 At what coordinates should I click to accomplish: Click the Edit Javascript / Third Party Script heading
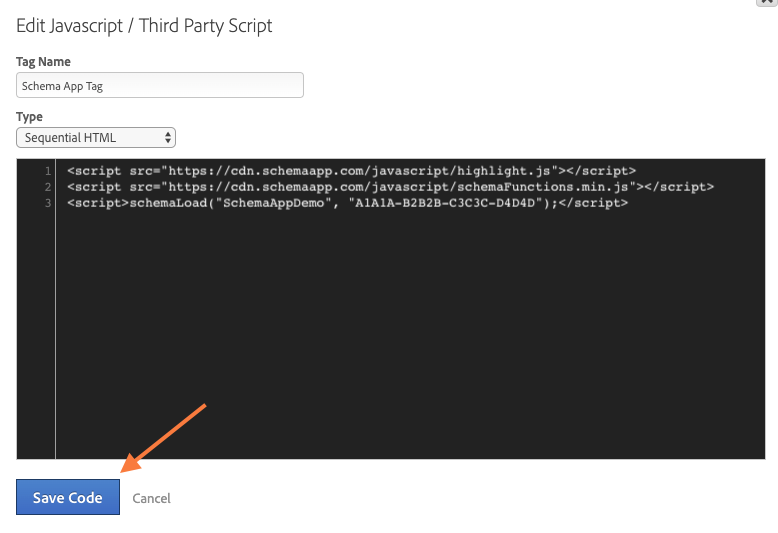coord(144,26)
